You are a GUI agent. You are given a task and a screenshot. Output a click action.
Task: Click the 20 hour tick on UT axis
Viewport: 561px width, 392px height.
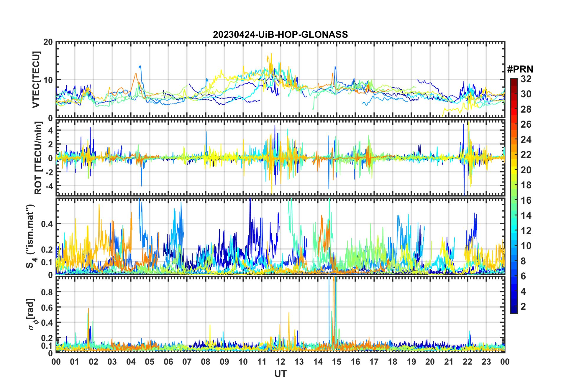click(x=430, y=362)
